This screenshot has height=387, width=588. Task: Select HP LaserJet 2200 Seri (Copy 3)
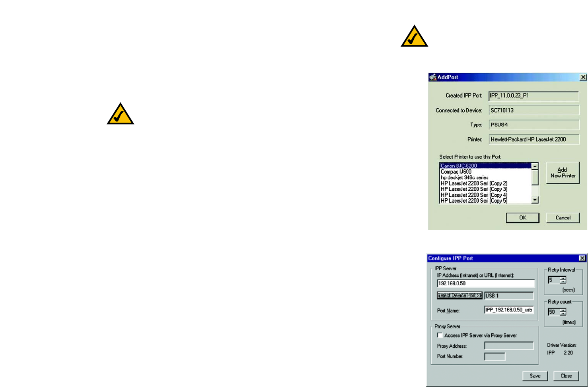485,189
